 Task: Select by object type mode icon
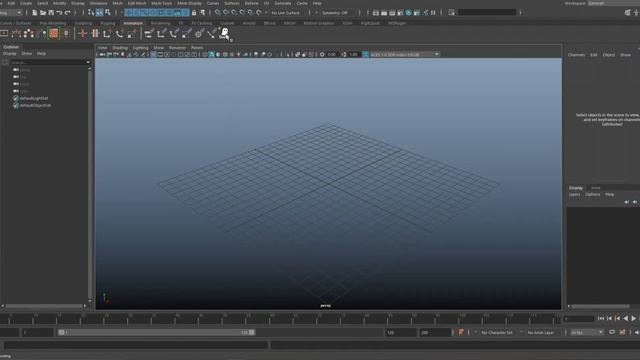click(x=100, y=13)
